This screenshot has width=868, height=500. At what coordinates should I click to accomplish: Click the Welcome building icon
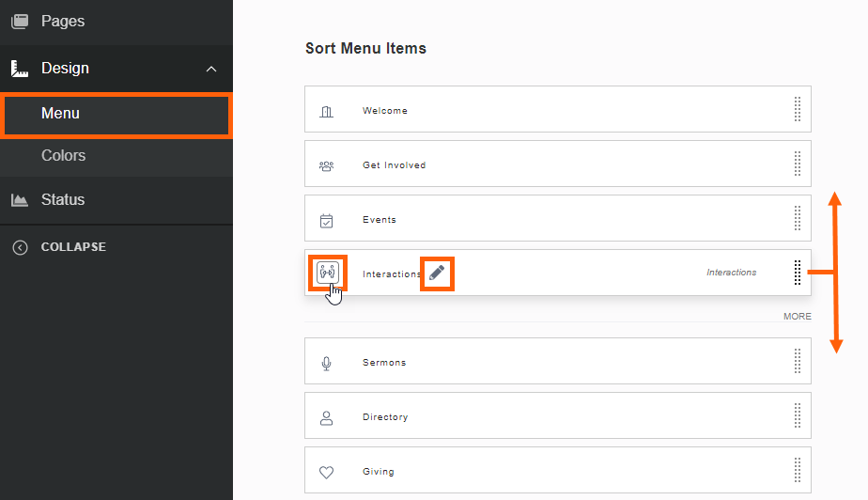326,111
